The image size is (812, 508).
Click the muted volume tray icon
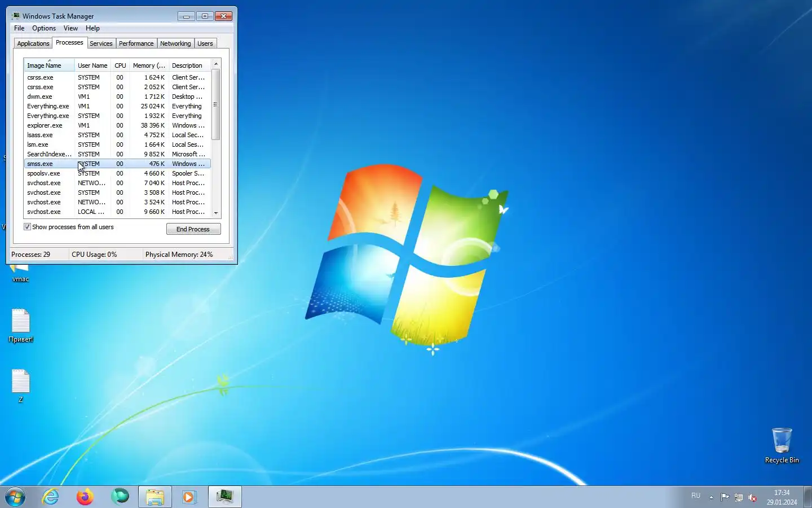[x=752, y=497]
